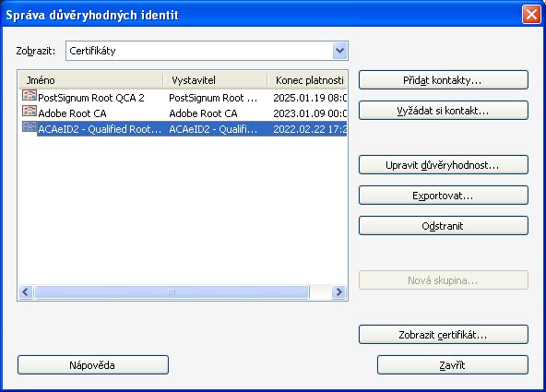Open the Zobrazit dropdown showing Certifikáty
546x392 pixels.
tap(207, 51)
